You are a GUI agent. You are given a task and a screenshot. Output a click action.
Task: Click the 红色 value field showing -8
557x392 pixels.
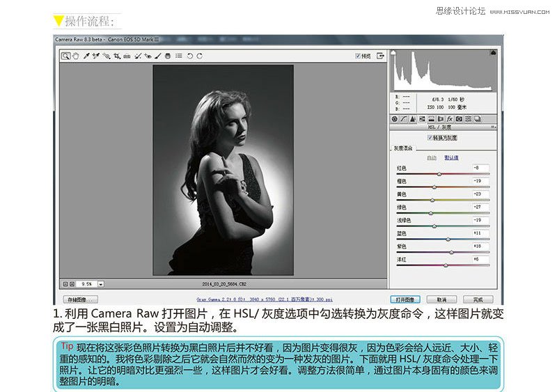pyautogui.click(x=480, y=168)
